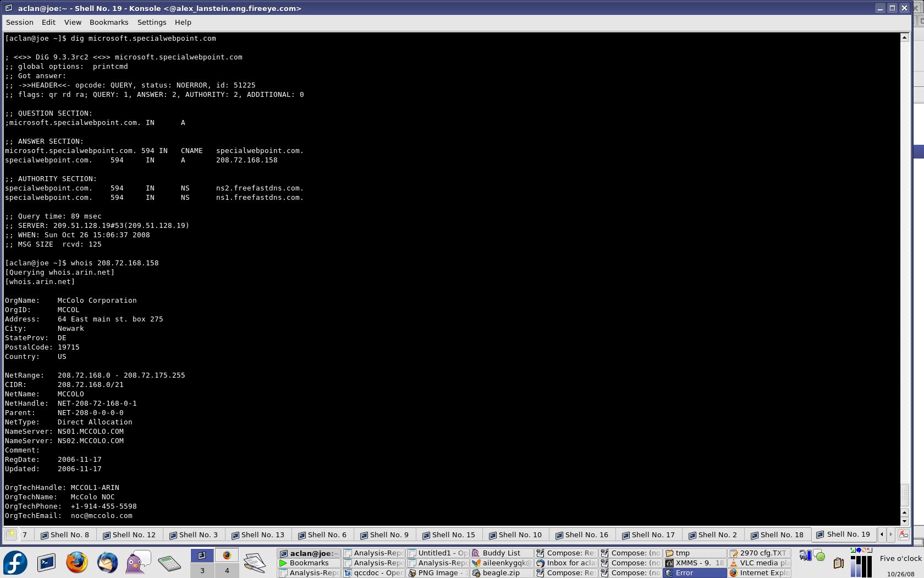
Task: Switch to Inbox for acla taskbar entry
Action: 566,563
